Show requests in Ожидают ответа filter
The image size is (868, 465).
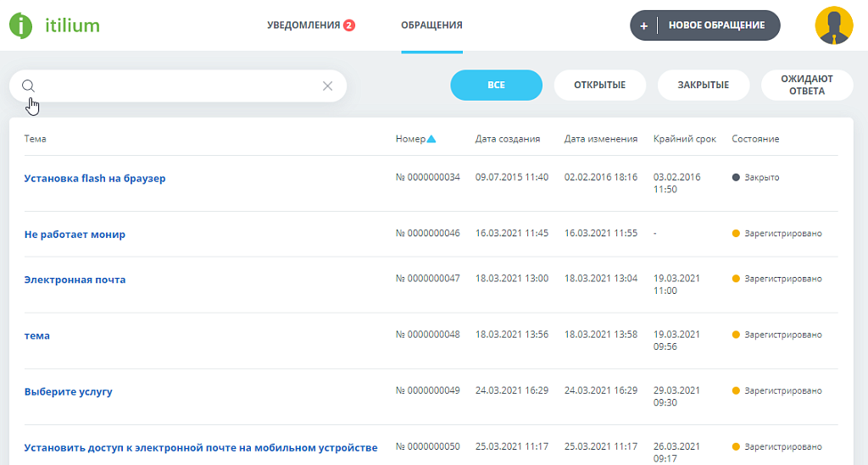806,86
